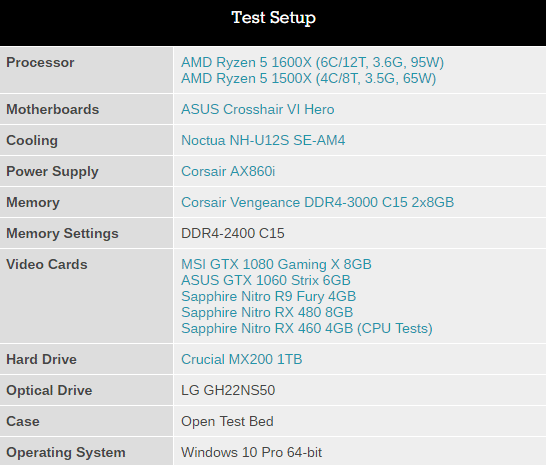The width and height of the screenshot is (546, 465).
Task: Open the AMD Ryzen 5 1600X link
Action: click(x=312, y=63)
